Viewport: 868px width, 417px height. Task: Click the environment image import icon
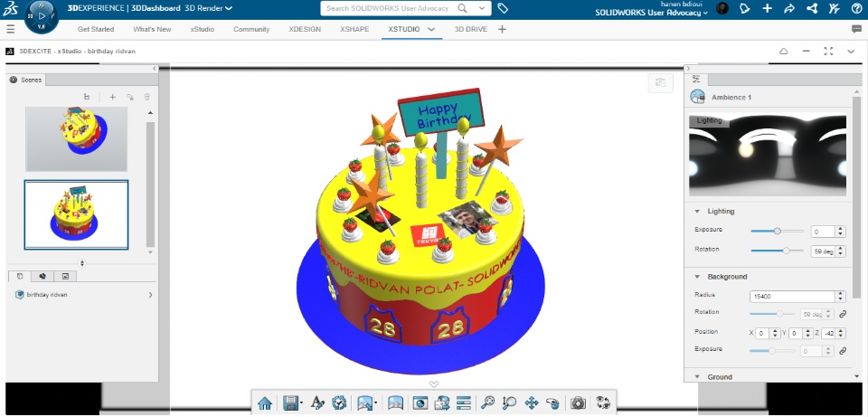point(365,403)
